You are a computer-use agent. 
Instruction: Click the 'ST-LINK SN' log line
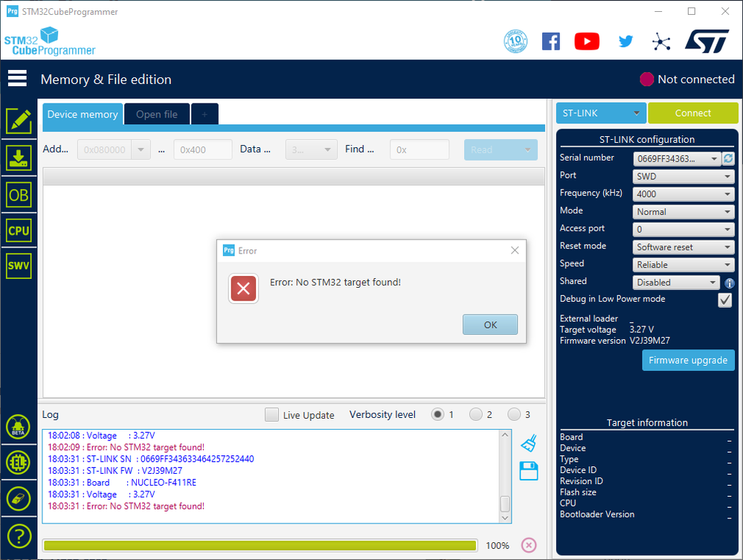pos(151,459)
